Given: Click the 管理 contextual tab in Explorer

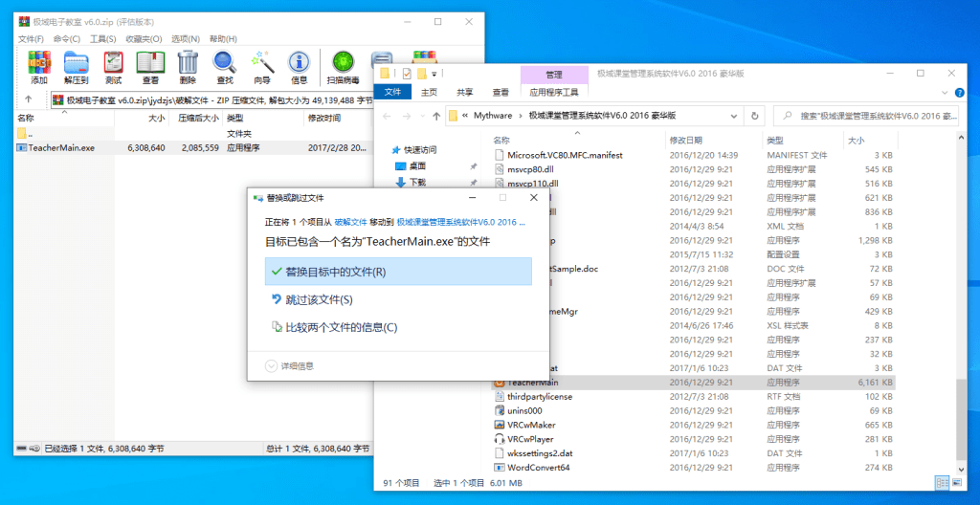Looking at the screenshot, I should click(554, 75).
